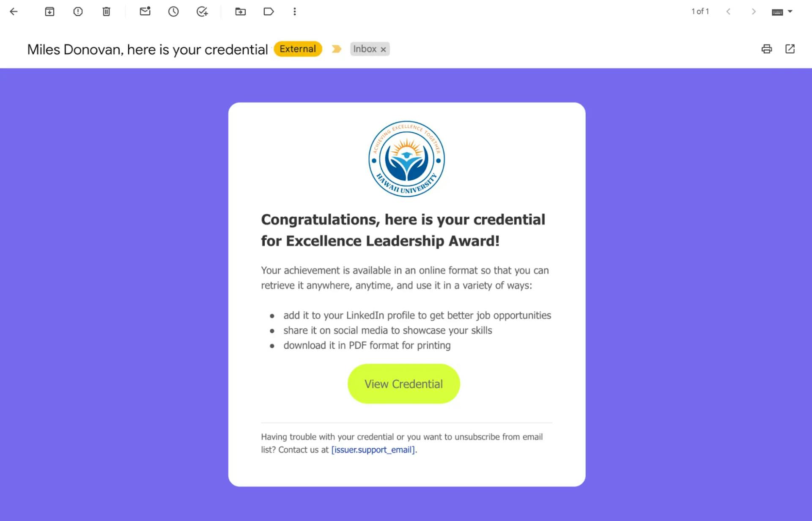Click the recent activity clock icon
This screenshot has width=812, height=521.
coord(174,12)
